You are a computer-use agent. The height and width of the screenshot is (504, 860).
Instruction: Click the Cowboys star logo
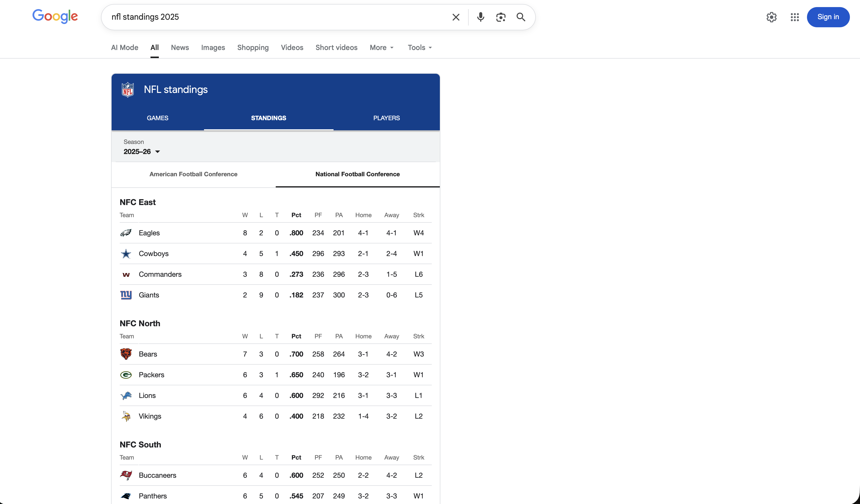click(126, 254)
